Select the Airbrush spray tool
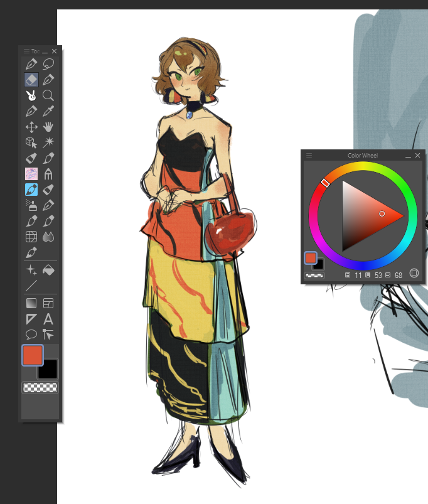The width and height of the screenshot is (428, 504). coord(31,205)
